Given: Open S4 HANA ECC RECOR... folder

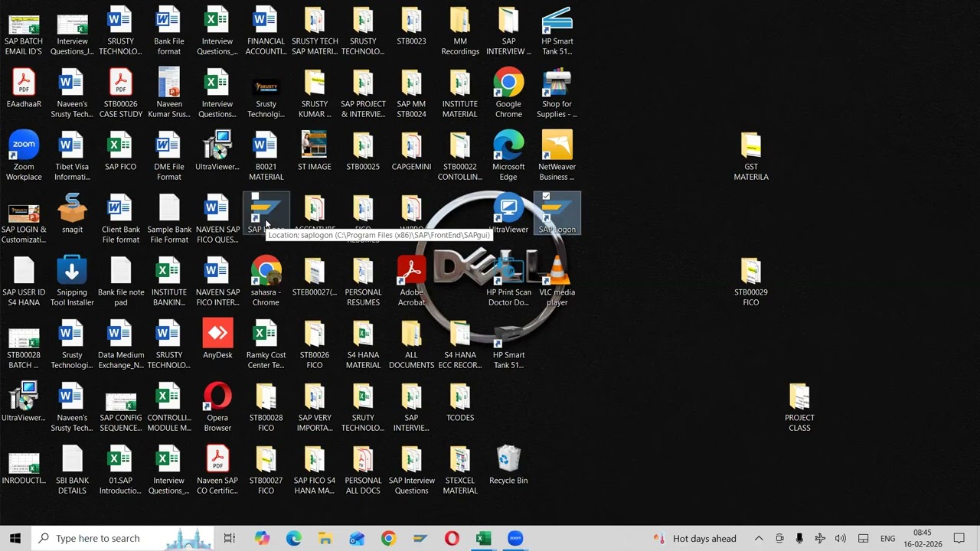Looking at the screenshot, I should 459,344.
